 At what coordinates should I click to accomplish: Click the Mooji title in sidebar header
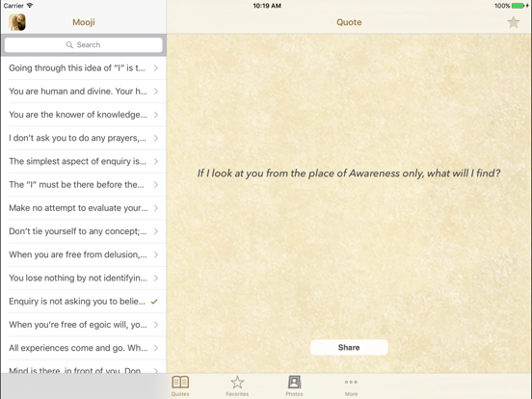(x=84, y=22)
